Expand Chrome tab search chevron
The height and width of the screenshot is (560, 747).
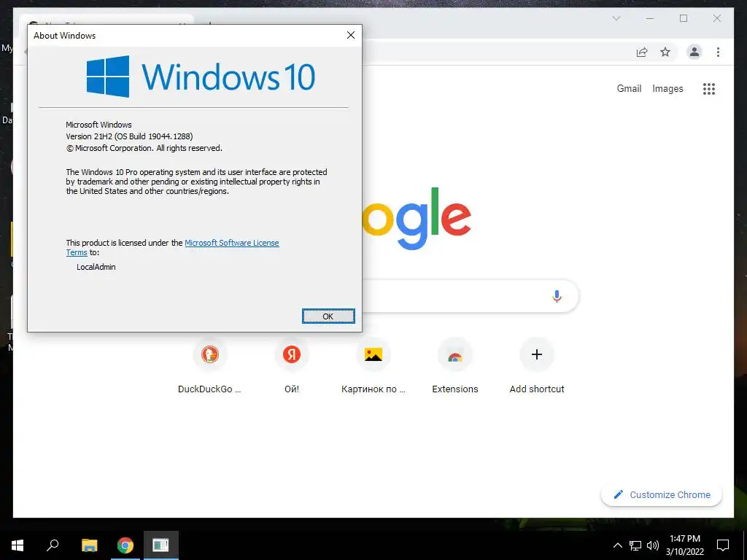[x=616, y=18]
